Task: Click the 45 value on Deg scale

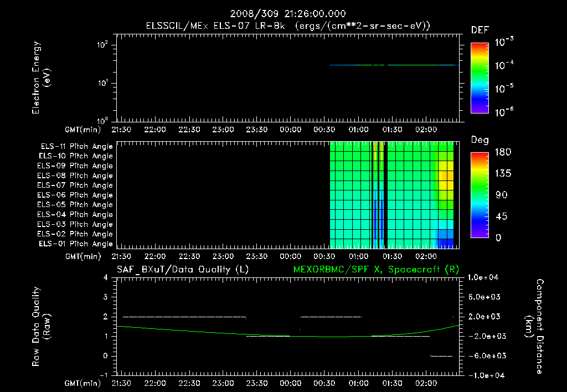Action: tap(502, 216)
